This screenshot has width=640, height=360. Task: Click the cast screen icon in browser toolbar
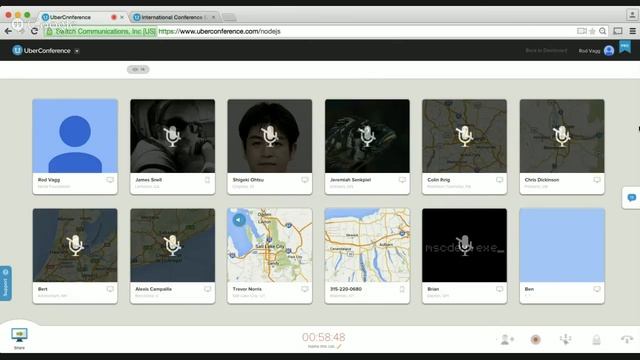618,31
